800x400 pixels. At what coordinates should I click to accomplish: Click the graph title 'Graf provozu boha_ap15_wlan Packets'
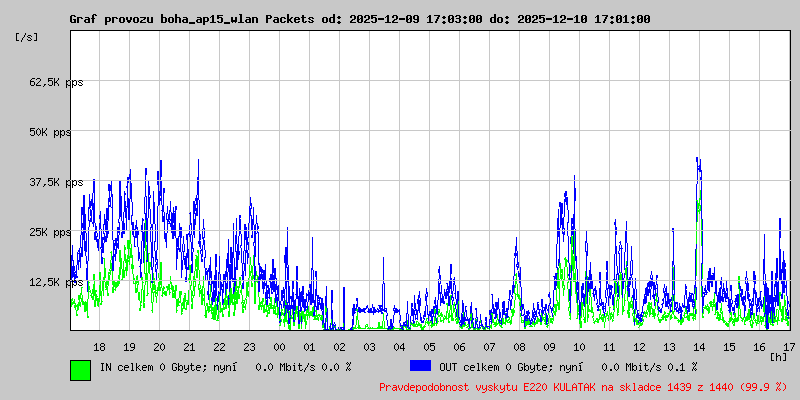pyautogui.click(x=192, y=19)
